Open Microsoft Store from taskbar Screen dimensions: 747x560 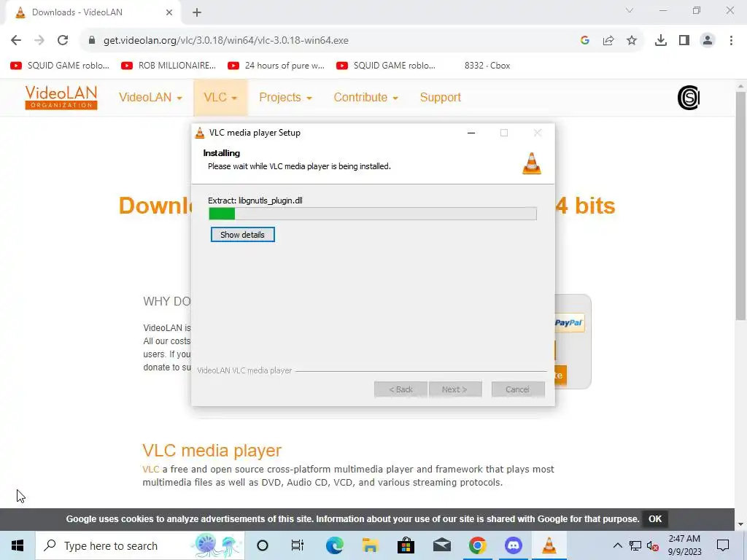pyautogui.click(x=406, y=545)
